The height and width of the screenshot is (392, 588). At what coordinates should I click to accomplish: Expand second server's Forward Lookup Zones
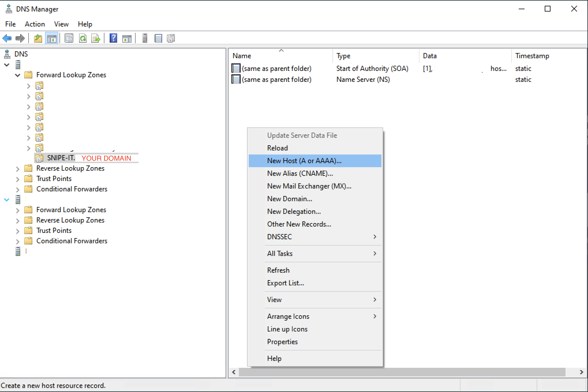[x=18, y=210]
